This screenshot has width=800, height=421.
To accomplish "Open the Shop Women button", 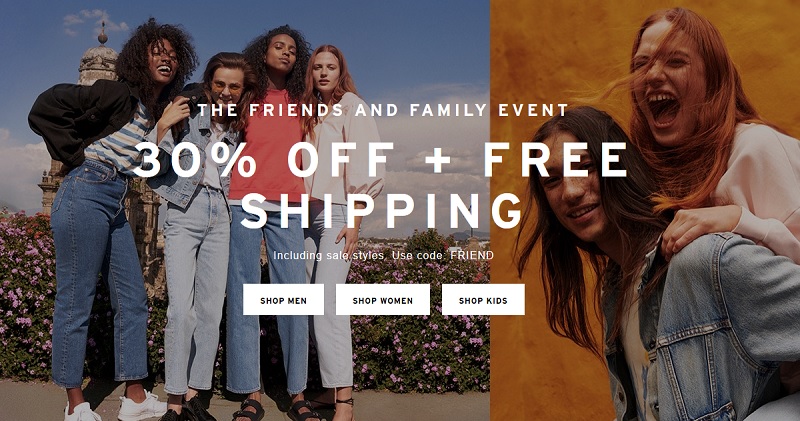I will click(x=383, y=300).
